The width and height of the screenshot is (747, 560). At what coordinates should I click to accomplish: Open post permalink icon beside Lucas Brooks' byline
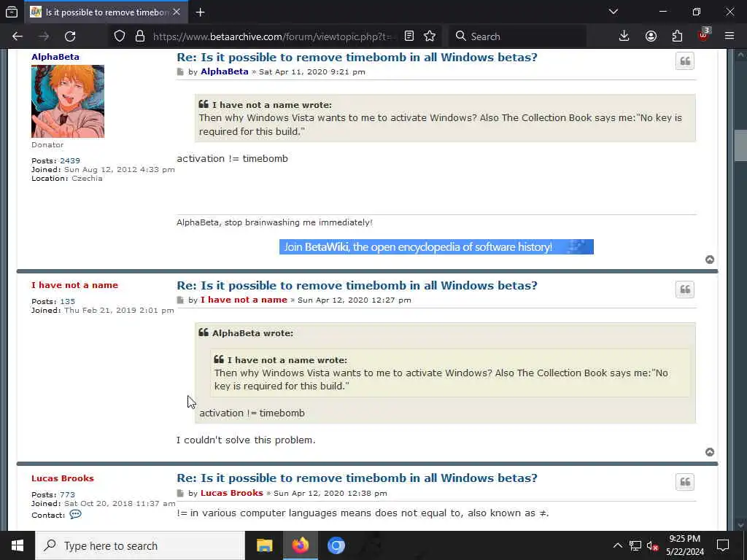[180, 493]
